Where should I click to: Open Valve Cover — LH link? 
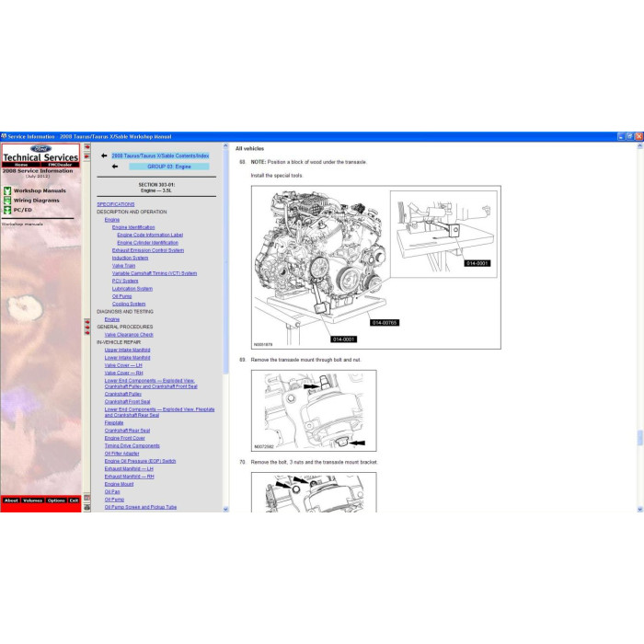[x=123, y=365]
